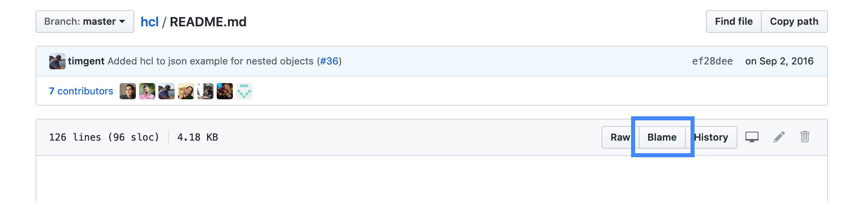Click first contributor avatar with dark shirt

tap(128, 91)
